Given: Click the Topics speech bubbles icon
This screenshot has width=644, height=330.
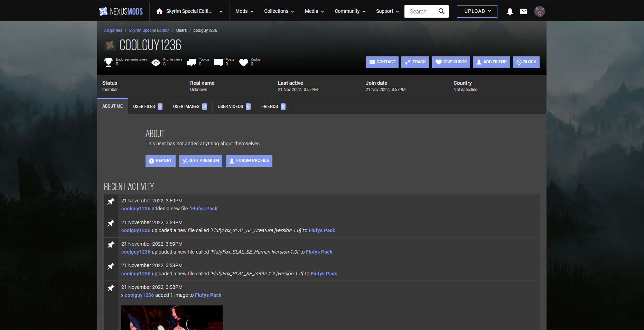Looking at the screenshot, I should point(192,62).
